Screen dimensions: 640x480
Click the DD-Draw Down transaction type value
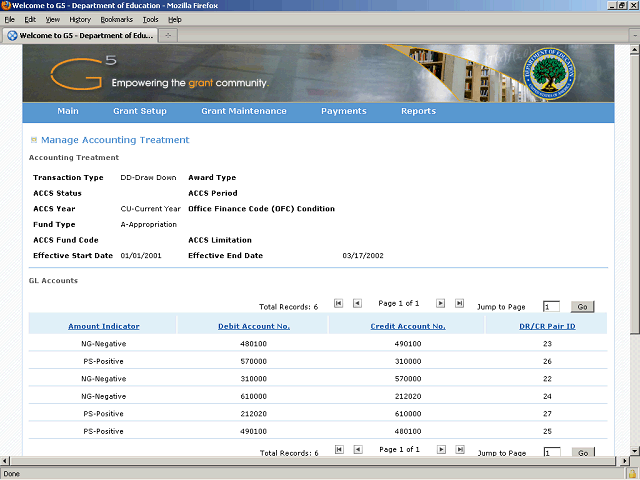(148, 178)
